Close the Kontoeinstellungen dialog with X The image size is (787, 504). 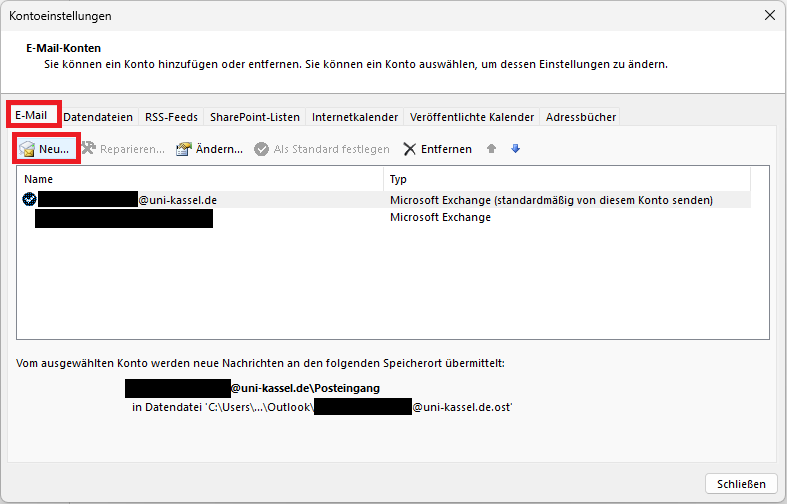click(769, 16)
